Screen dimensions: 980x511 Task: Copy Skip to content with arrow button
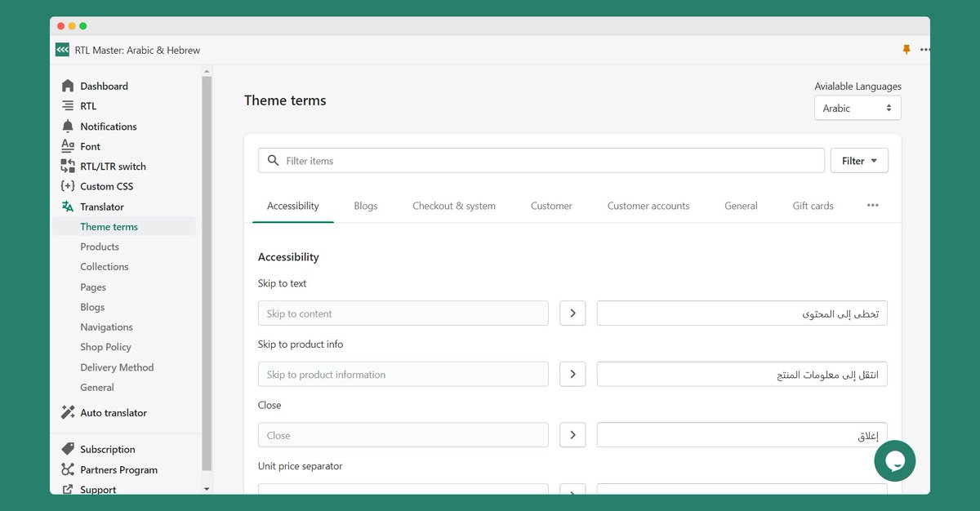point(572,313)
